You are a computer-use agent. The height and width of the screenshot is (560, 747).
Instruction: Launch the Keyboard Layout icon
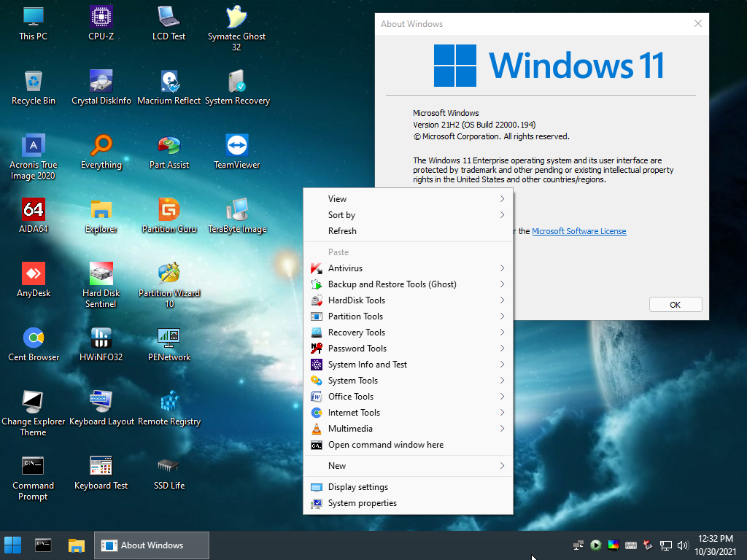[x=101, y=408]
